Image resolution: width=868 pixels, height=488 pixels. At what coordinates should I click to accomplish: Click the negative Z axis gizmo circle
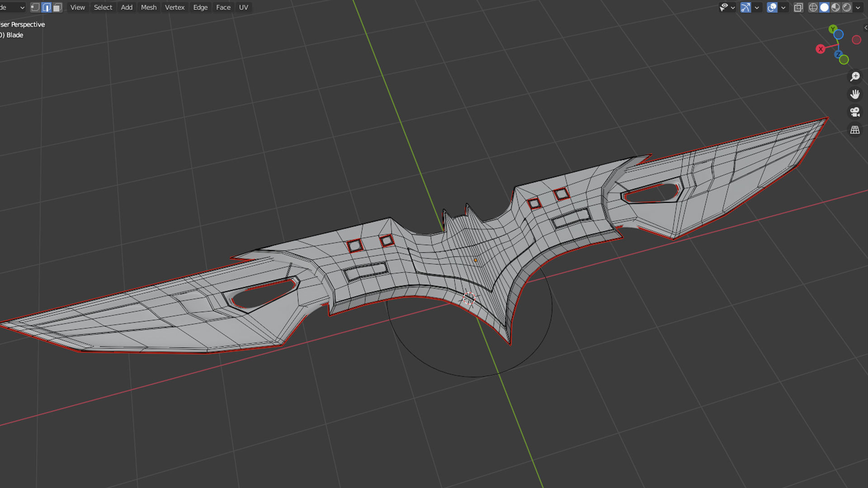coord(839,34)
